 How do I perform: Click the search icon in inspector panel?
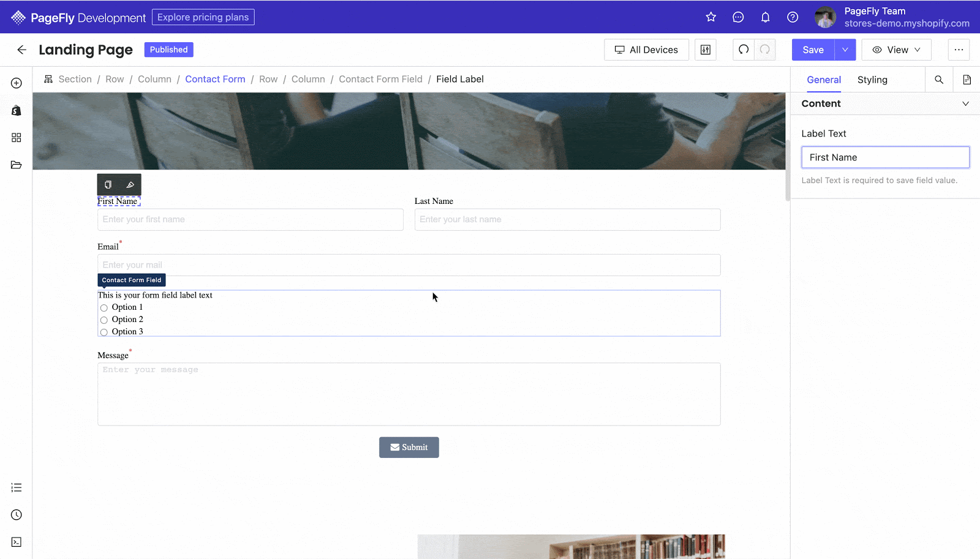pos(939,80)
